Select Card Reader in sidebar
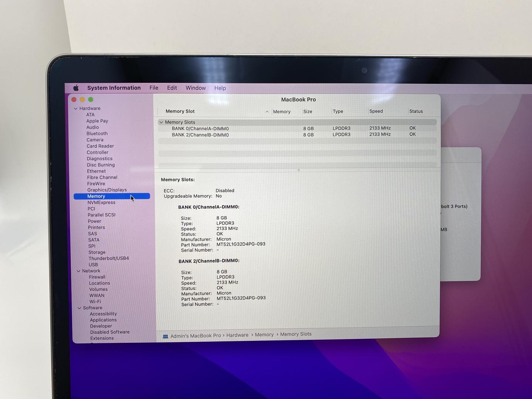Viewport: 532px width, 399px height. coord(100,146)
